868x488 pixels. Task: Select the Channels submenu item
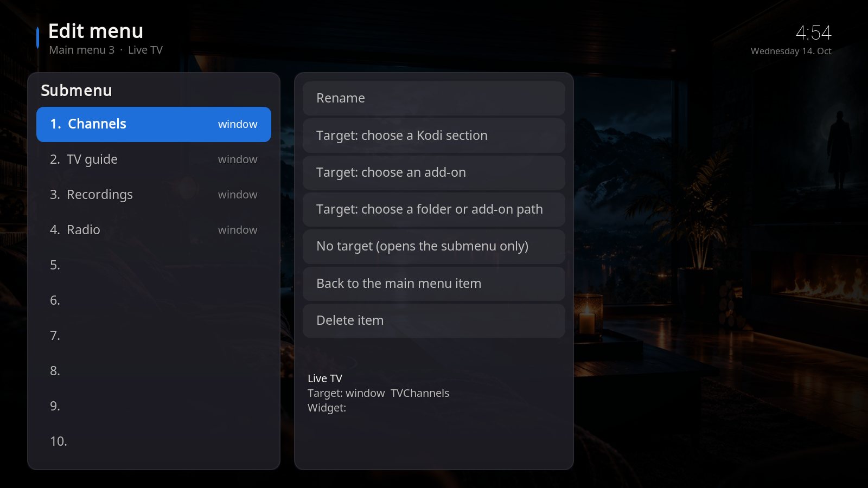(x=154, y=124)
